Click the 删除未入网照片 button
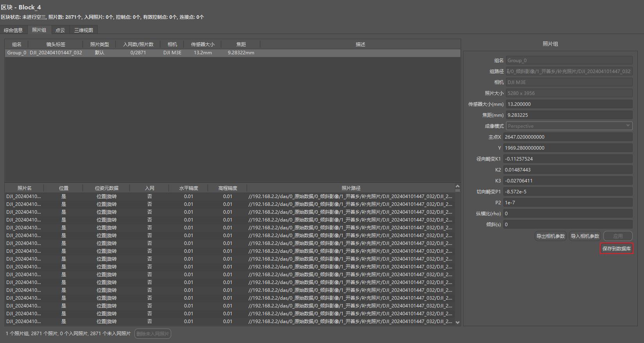The width and height of the screenshot is (644, 343). (x=153, y=334)
